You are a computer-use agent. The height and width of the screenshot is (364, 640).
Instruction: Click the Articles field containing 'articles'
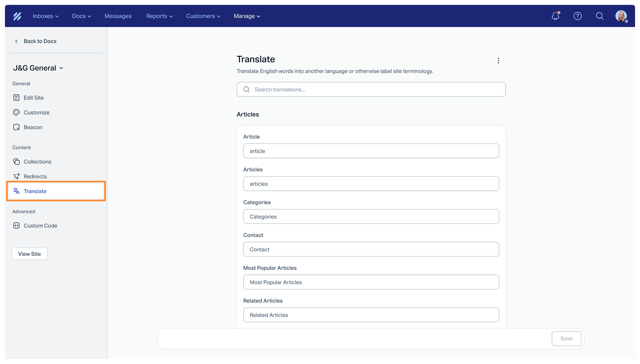(371, 184)
